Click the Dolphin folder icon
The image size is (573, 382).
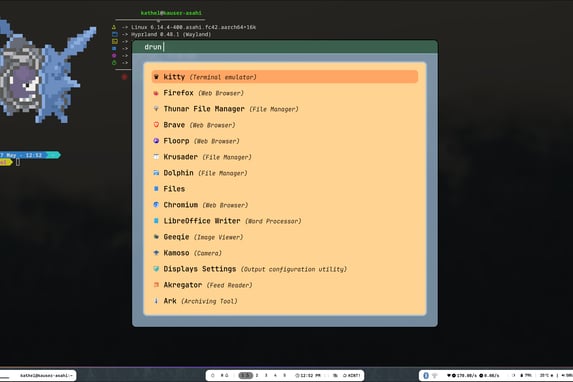(x=156, y=173)
